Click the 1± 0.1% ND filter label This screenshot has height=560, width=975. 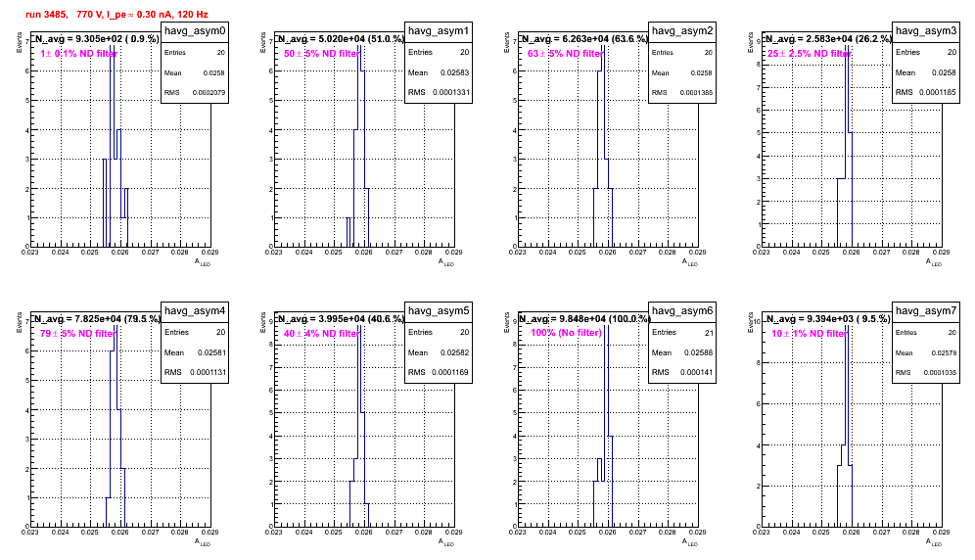(x=79, y=54)
